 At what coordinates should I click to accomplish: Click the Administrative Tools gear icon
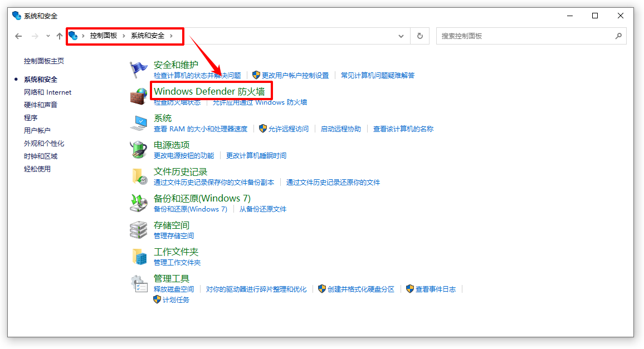click(139, 284)
